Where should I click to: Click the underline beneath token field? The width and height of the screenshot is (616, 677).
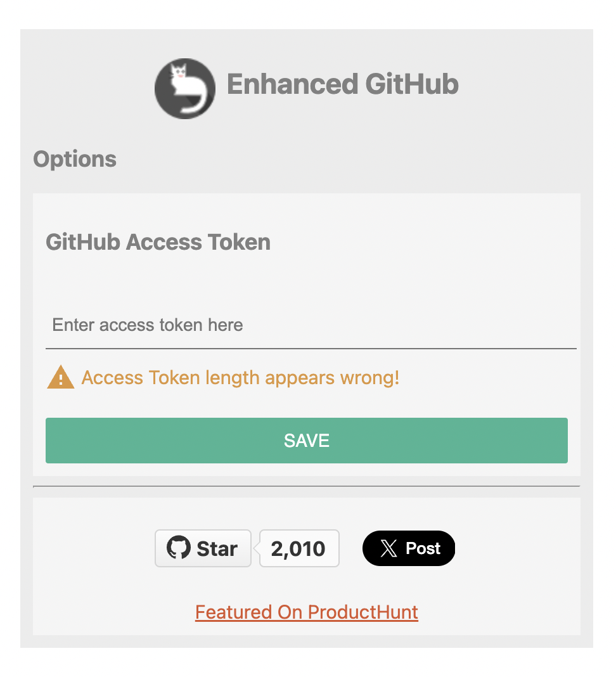click(x=311, y=348)
